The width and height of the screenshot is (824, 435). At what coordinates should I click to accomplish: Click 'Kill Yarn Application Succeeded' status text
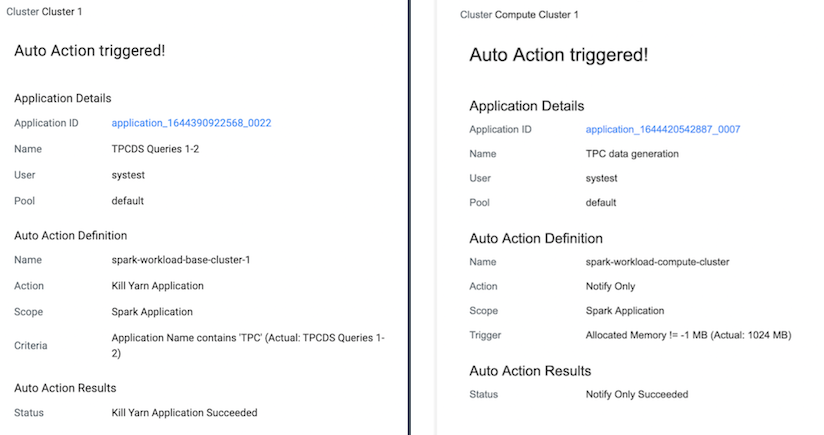pyautogui.click(x=184, y=412)
